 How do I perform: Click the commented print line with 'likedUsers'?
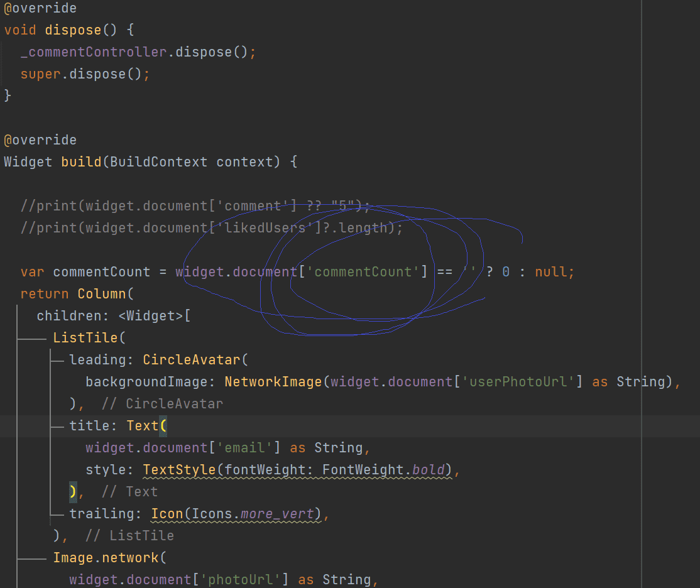tap(212, 227)
